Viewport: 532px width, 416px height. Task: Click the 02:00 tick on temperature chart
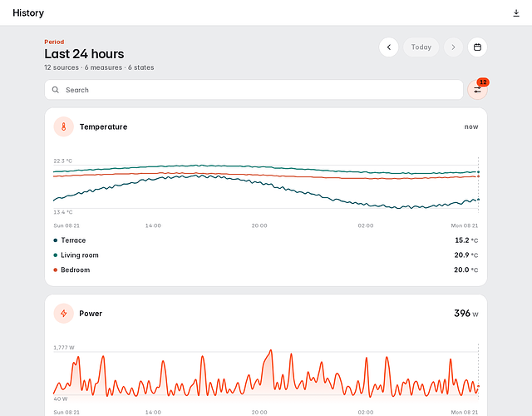[x=366, y=225]
